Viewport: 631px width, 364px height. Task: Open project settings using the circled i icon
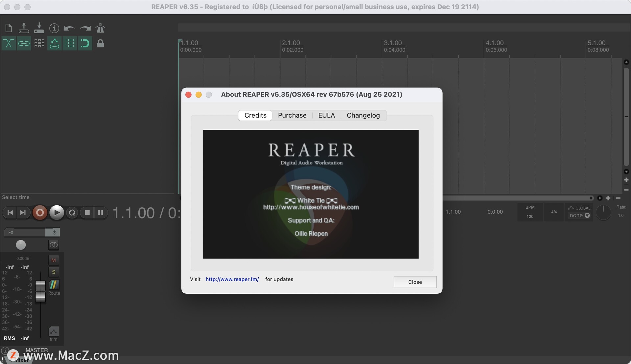click(x=54, y=28)
